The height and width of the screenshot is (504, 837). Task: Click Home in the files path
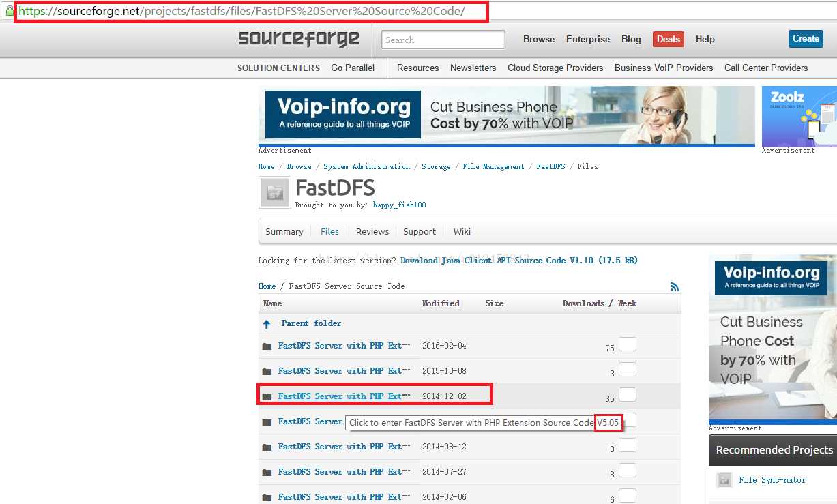267,286
